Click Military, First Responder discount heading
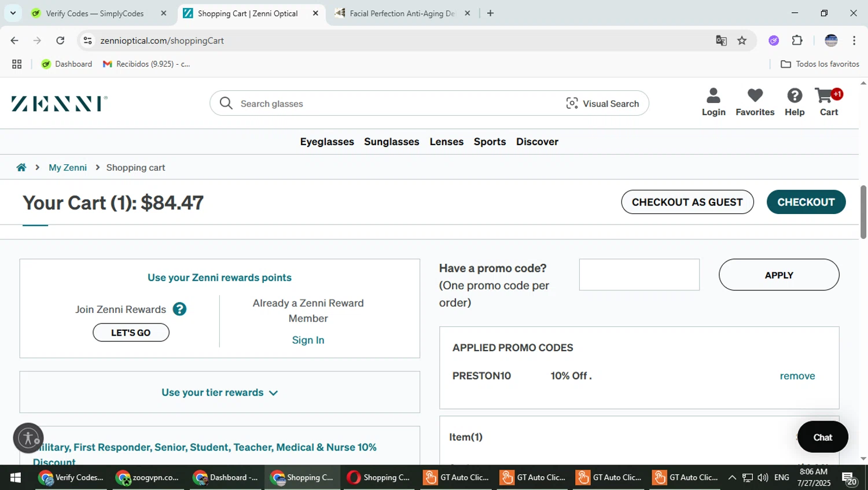 (x=205, y=455)
